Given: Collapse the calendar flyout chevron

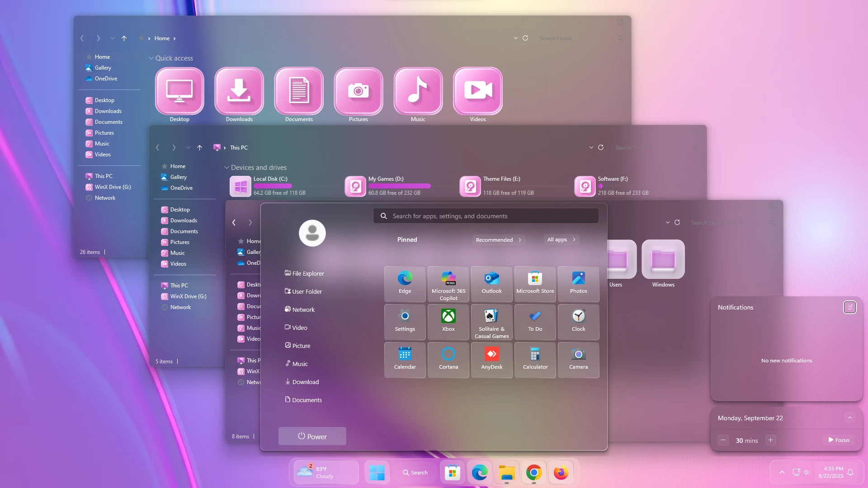Looking at the screenshot, I should coord(850,418).
